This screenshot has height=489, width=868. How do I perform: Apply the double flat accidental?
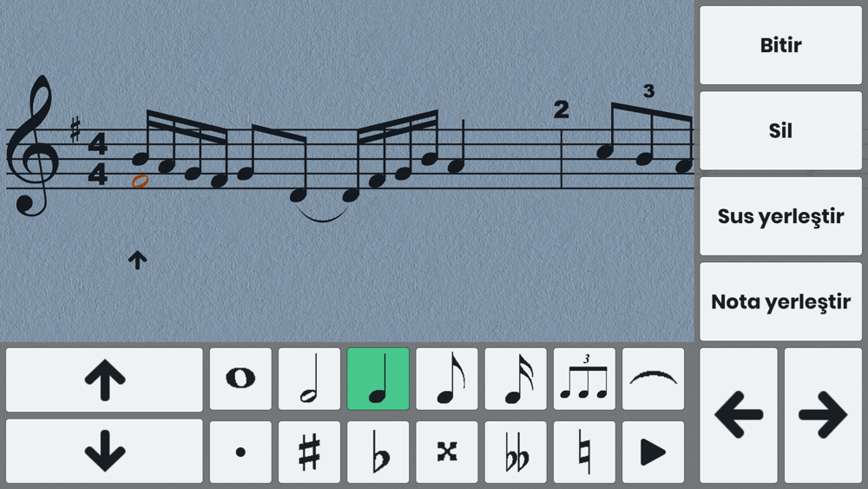(x=516, y=452)
